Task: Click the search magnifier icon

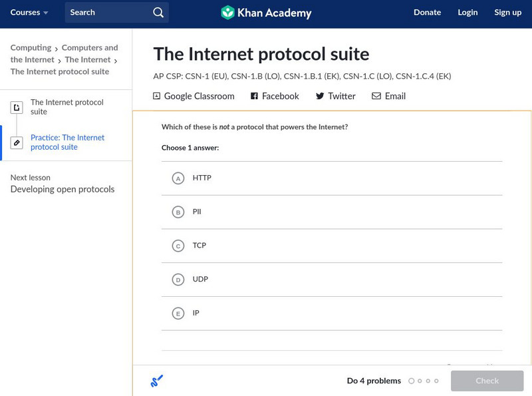Action: click(x=158, y=13)
